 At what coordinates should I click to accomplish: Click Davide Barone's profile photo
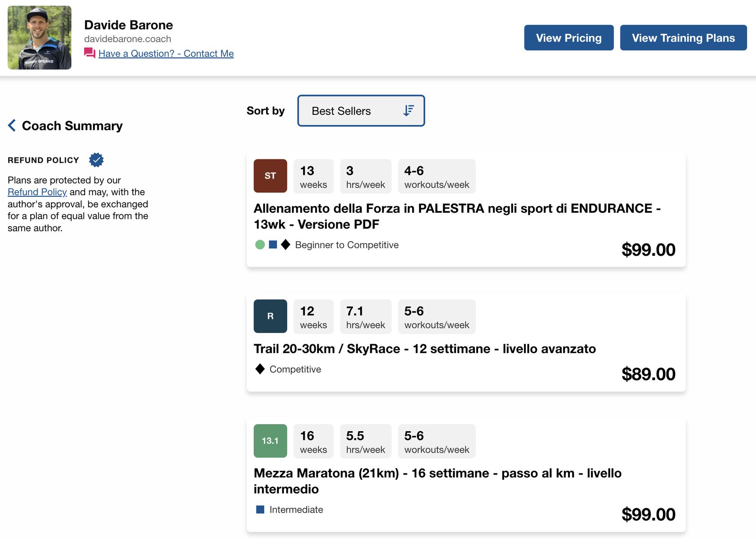40,38
